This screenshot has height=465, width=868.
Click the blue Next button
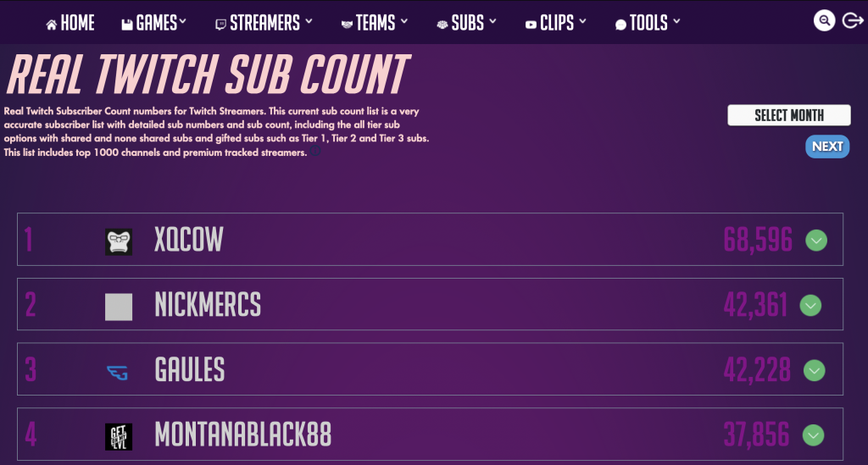[827, 147]
